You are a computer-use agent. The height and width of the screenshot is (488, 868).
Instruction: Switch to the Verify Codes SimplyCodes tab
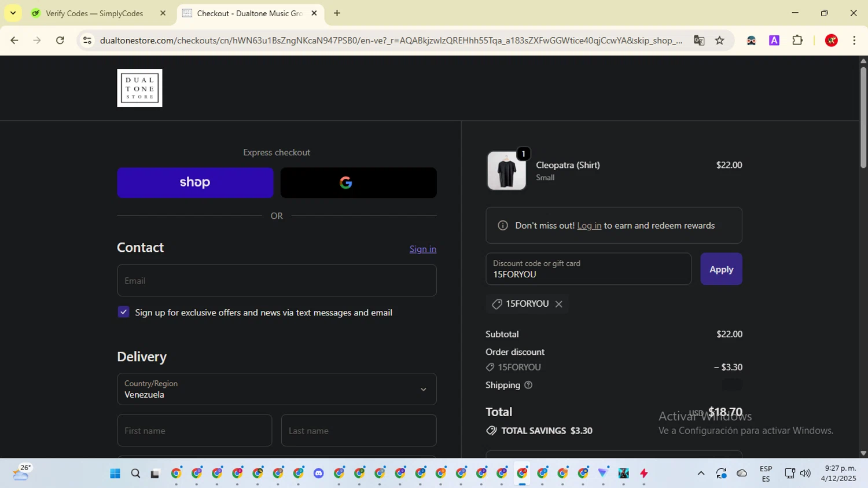click(94, 13)
